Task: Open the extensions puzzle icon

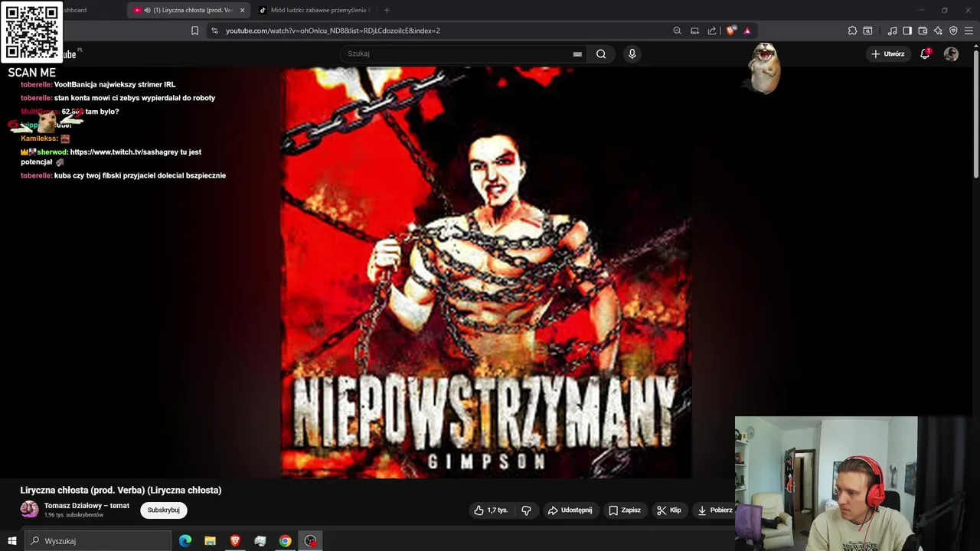Action: pos(852,31)
